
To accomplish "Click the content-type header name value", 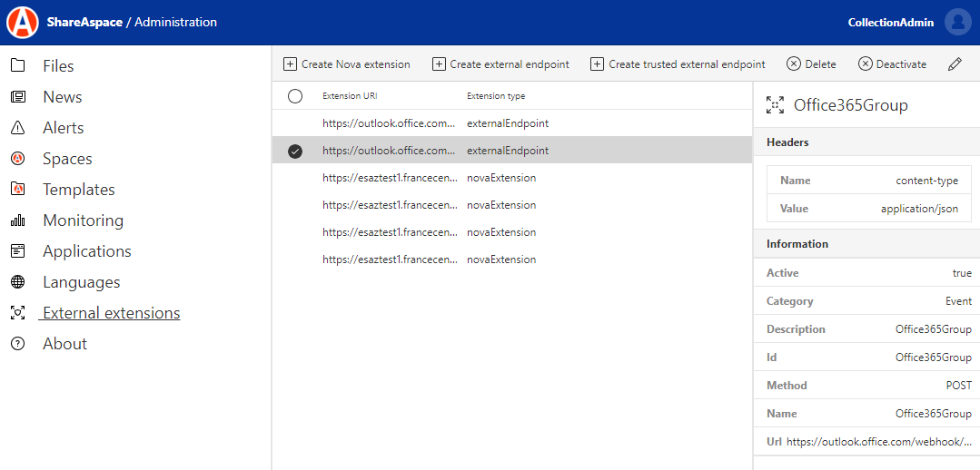I will pos(927,181).
